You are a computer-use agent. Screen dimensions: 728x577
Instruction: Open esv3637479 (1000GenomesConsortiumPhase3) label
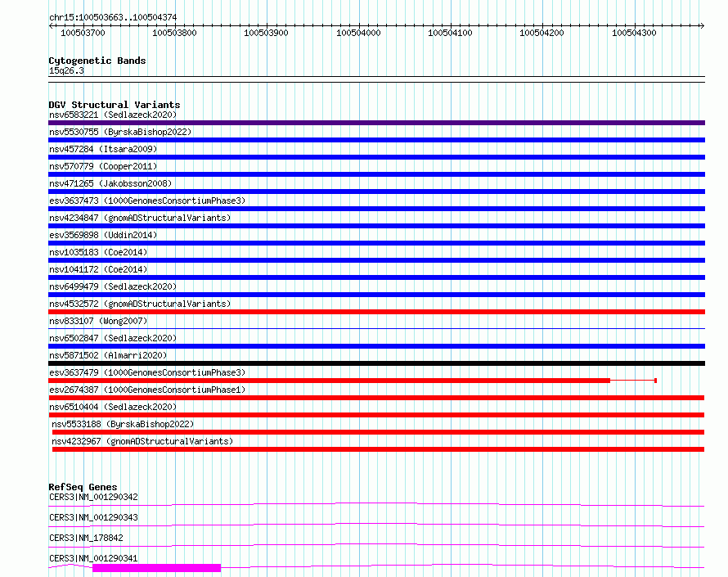[147, 372]
